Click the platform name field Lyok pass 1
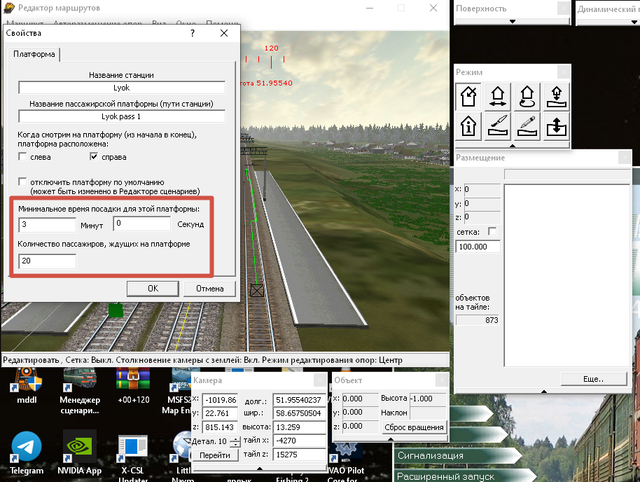The image size is (640, 482). (122, 116)
